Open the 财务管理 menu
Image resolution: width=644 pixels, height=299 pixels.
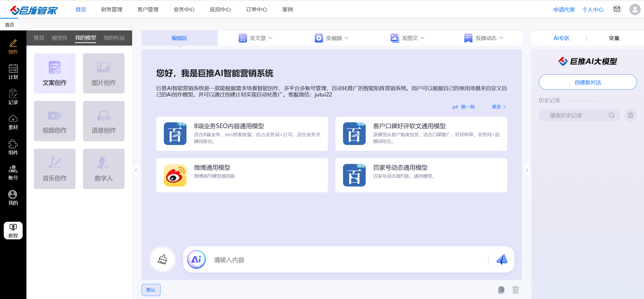(x=111, y=10)
